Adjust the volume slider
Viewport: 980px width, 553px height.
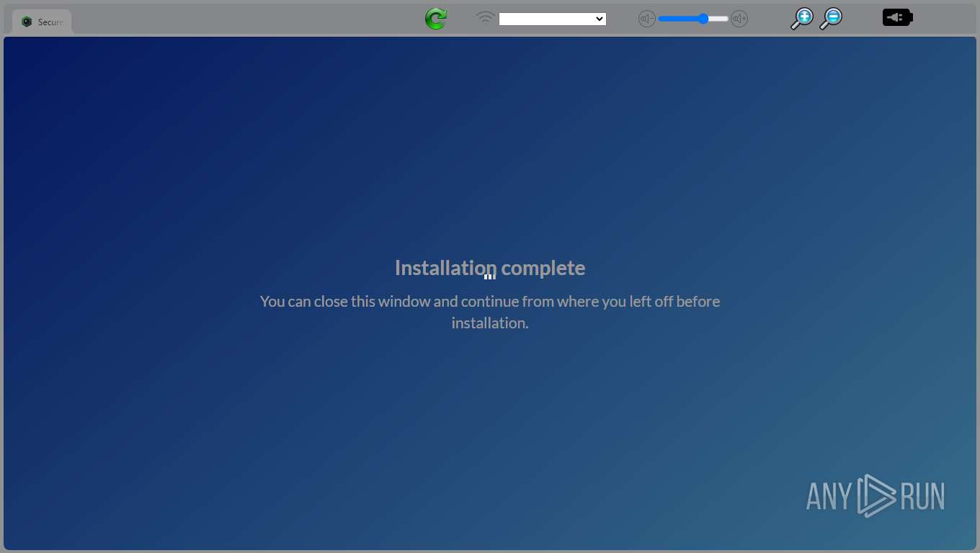pyautogui.click(x=693, y=19)
